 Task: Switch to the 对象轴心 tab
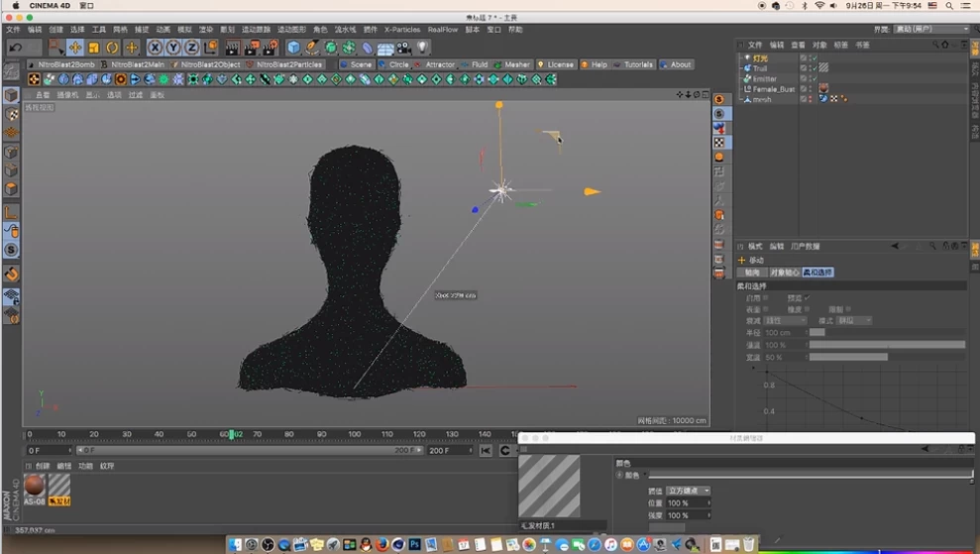click(x=784, y=273)
